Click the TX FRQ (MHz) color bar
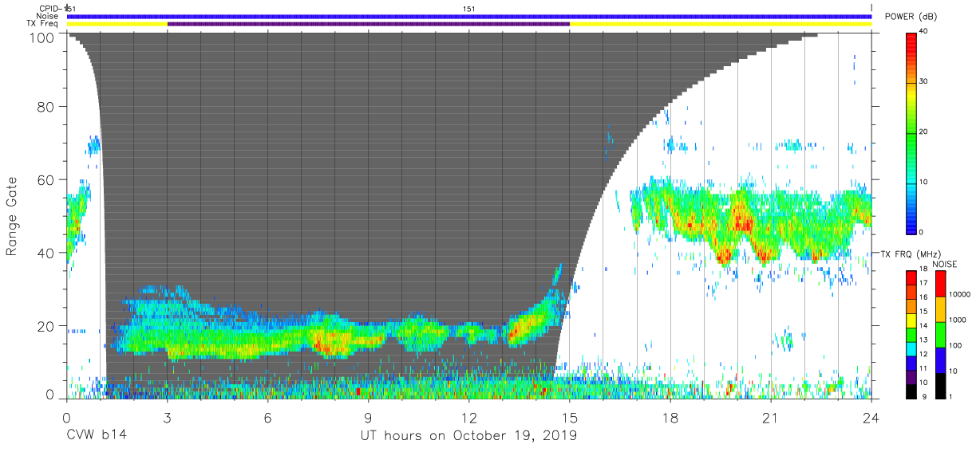Screen dimensions: 980x452 (x=911, y=333)
